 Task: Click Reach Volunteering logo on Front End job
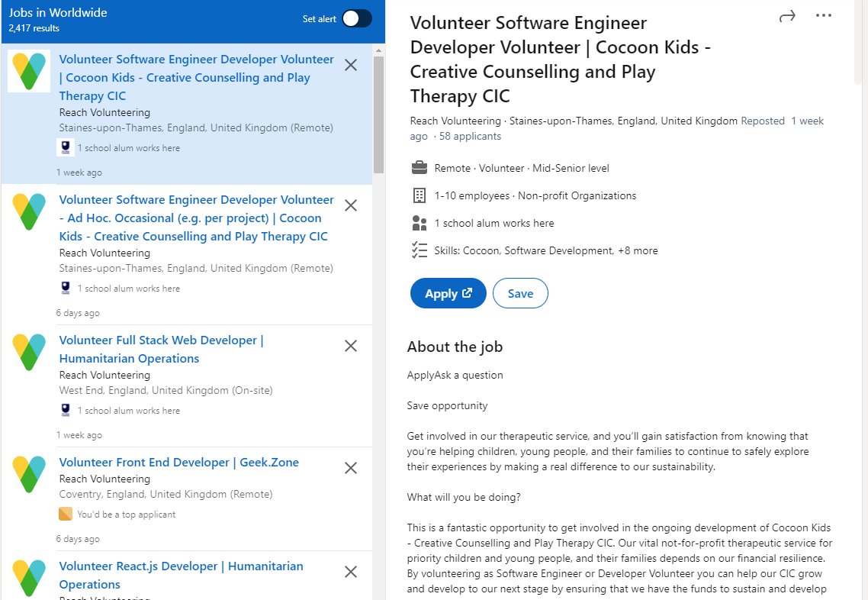point(29,474)
